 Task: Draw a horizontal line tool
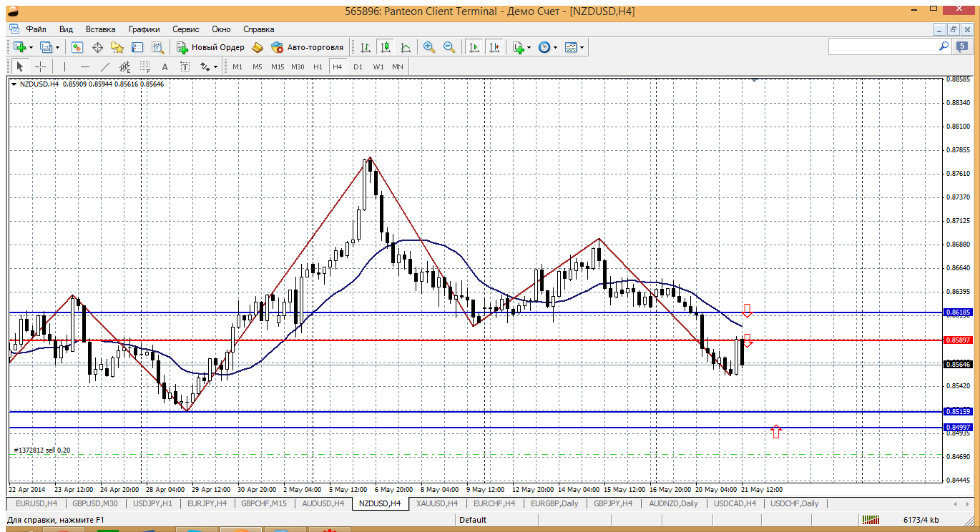(85, 66)
